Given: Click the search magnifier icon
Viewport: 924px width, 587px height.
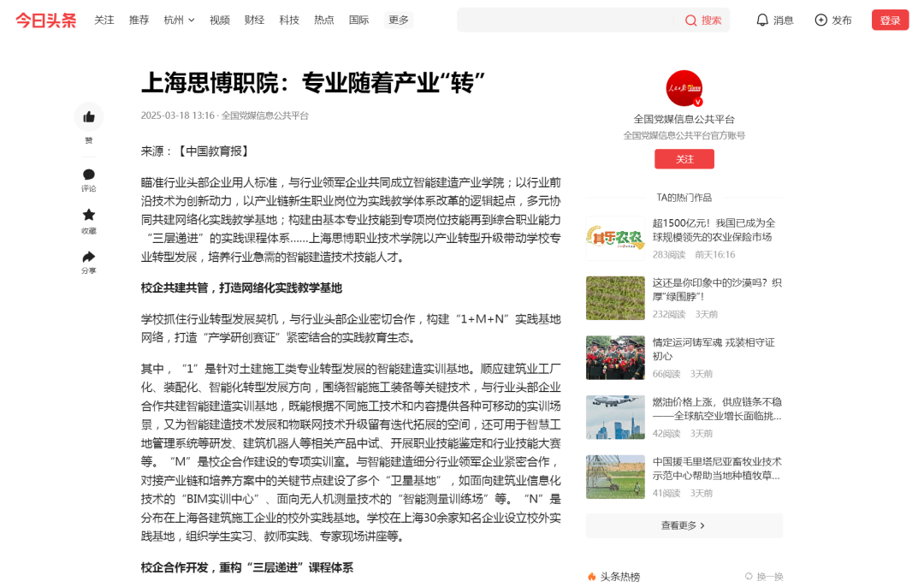Looking at the screenshot, I should click(x=690, y=21).
